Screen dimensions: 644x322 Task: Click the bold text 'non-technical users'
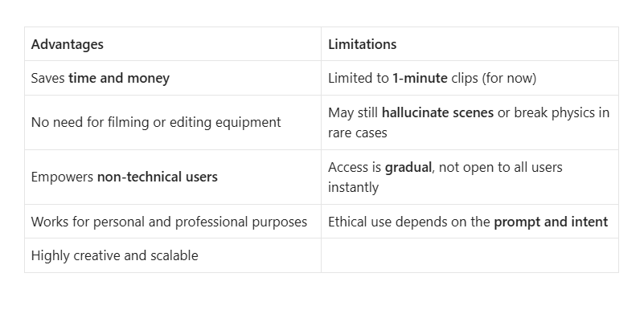pyautogui.click(x=158, y=177)
